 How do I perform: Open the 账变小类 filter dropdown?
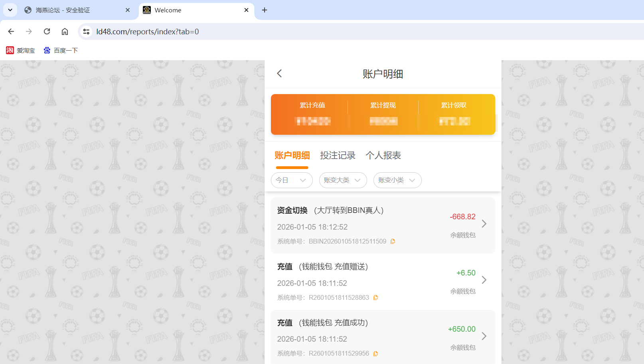(397, 180)
